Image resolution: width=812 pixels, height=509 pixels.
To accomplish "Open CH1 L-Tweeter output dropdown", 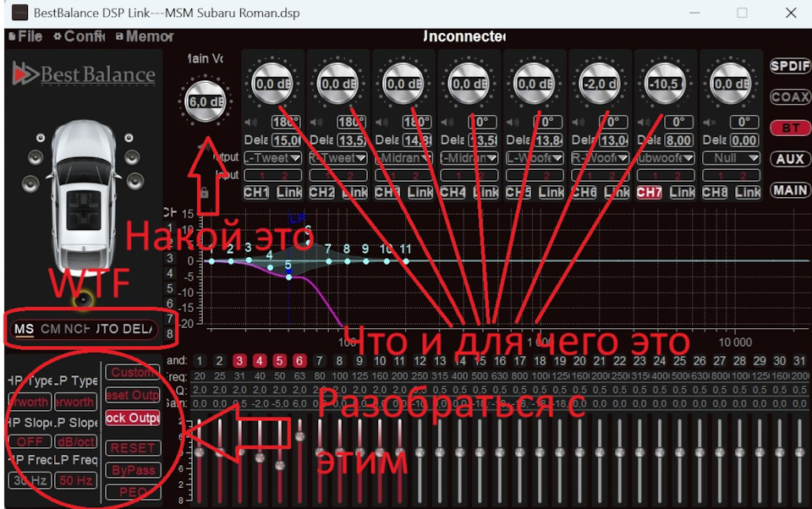I will click(x=272, y=158).
